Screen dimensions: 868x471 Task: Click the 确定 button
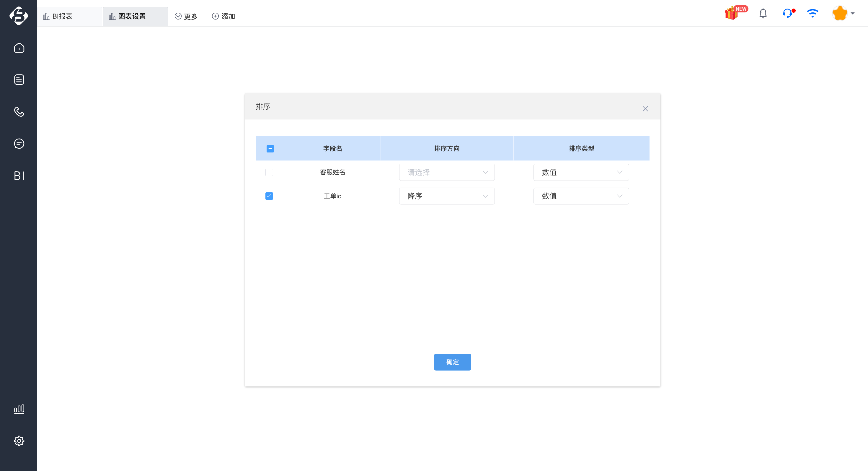point(452,362)
